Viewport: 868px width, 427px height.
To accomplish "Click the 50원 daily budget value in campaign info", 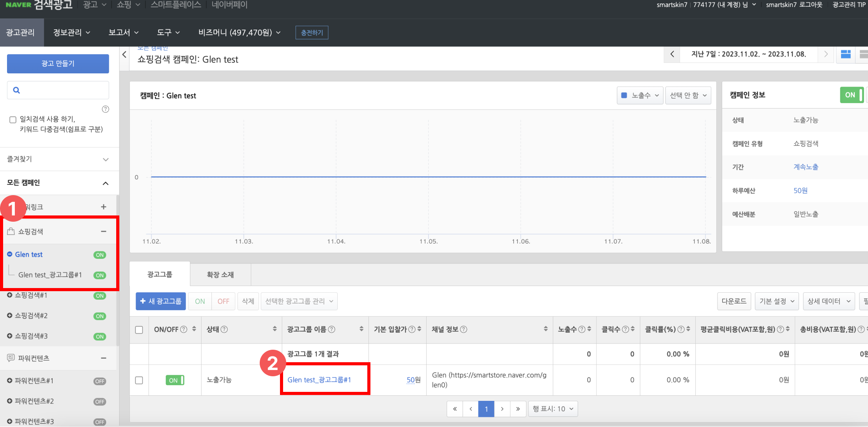I will [800, 190].
